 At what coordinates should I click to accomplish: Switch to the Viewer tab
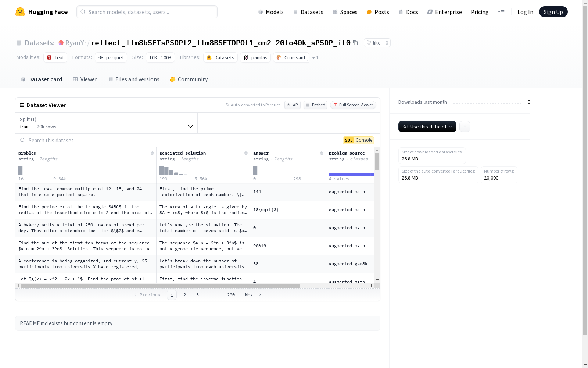[85, 79]
